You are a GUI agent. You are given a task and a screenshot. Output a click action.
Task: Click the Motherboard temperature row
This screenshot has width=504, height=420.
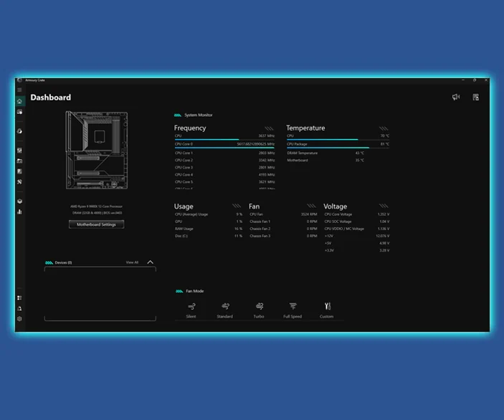[x=325, y=160]
